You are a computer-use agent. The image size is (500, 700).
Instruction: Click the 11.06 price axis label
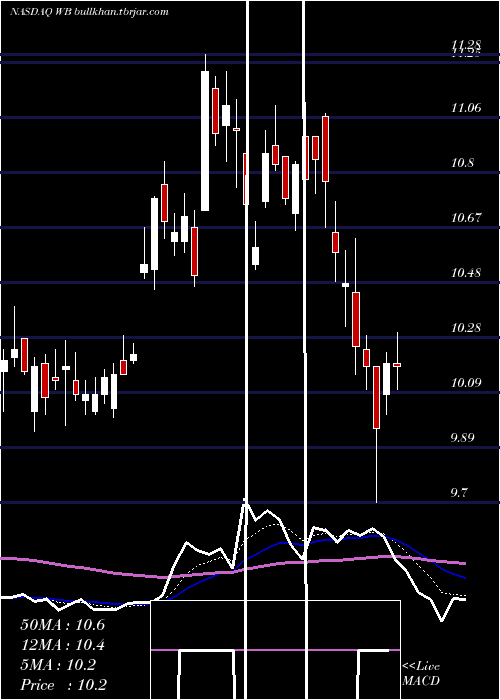tap(466, 108)
